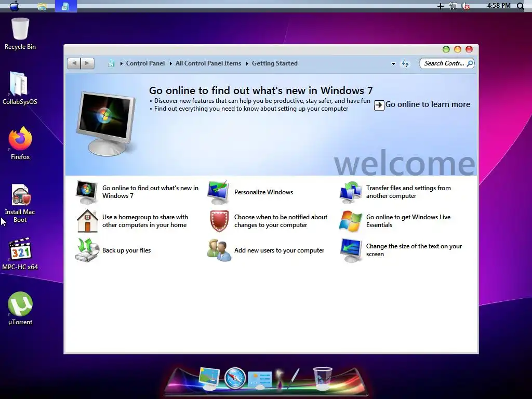
Task: Focus the Search Control Panel field
Action: 446,63
